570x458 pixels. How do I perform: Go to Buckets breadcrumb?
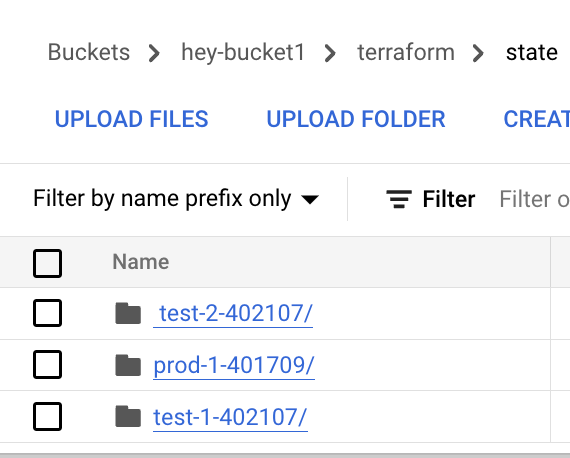(x=89, y=52)
